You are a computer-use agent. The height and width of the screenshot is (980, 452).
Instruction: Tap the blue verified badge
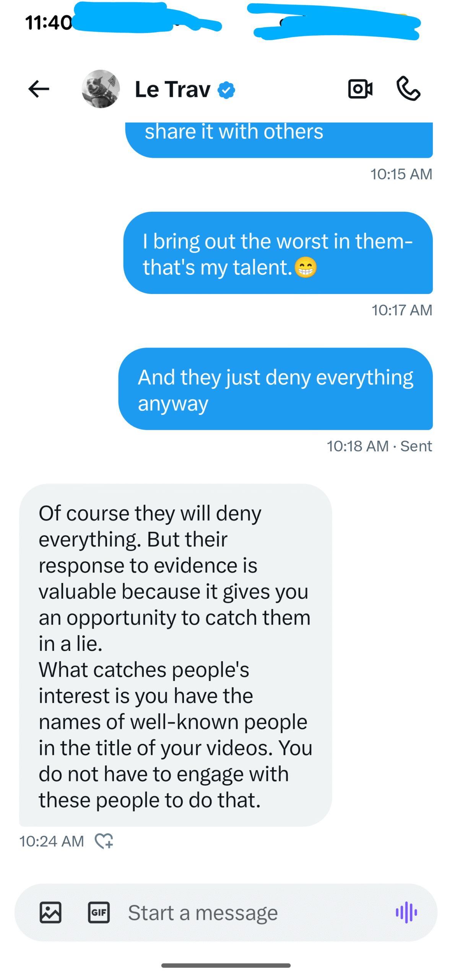(x=226, y=90)
